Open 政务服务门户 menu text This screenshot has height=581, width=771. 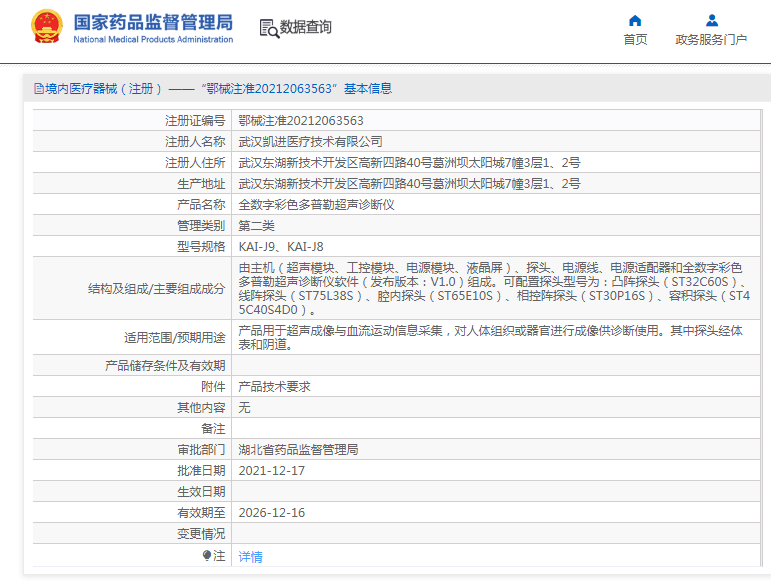point(711,40)
